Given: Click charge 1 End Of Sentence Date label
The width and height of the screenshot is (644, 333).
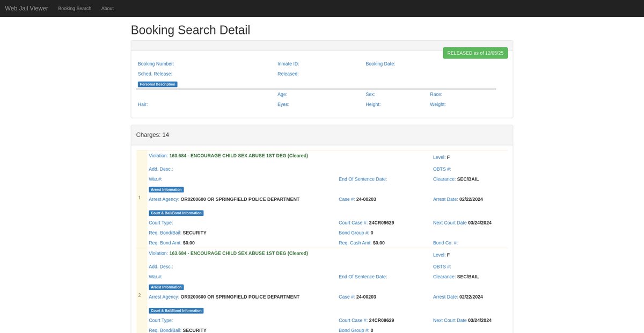Looking at the screenshot, I should point(363,179).
